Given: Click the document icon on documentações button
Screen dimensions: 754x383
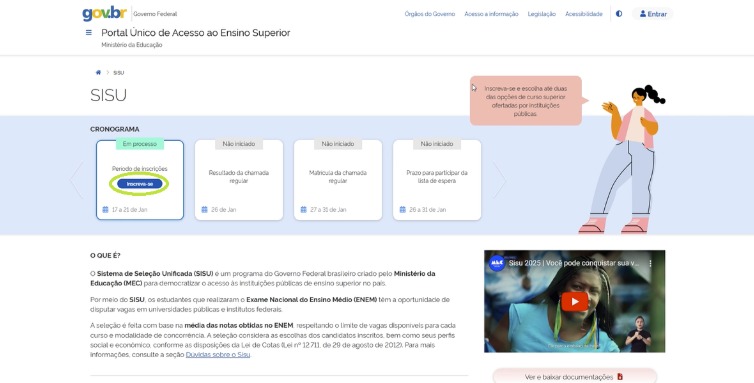Looking at the screenshot, I should [620, 377].
